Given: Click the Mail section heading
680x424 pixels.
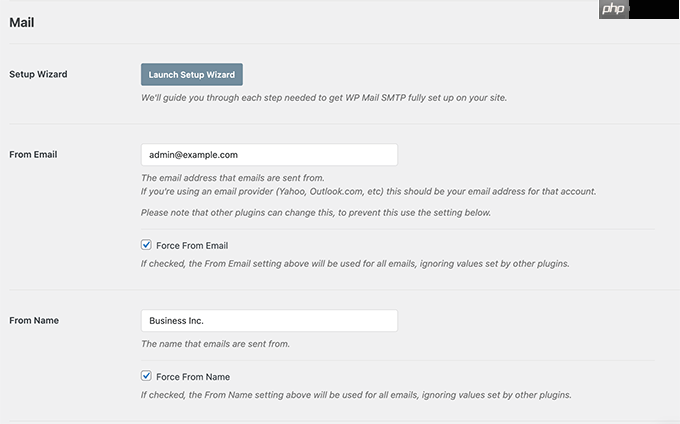Looking at the screenshot, I should pyautogui.click(x=22, y=23).
